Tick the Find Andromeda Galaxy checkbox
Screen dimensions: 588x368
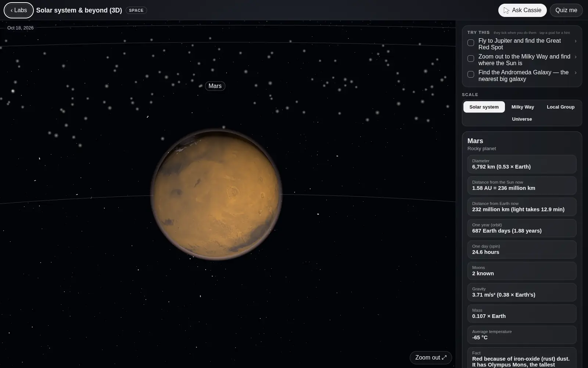tap(471, 74)
